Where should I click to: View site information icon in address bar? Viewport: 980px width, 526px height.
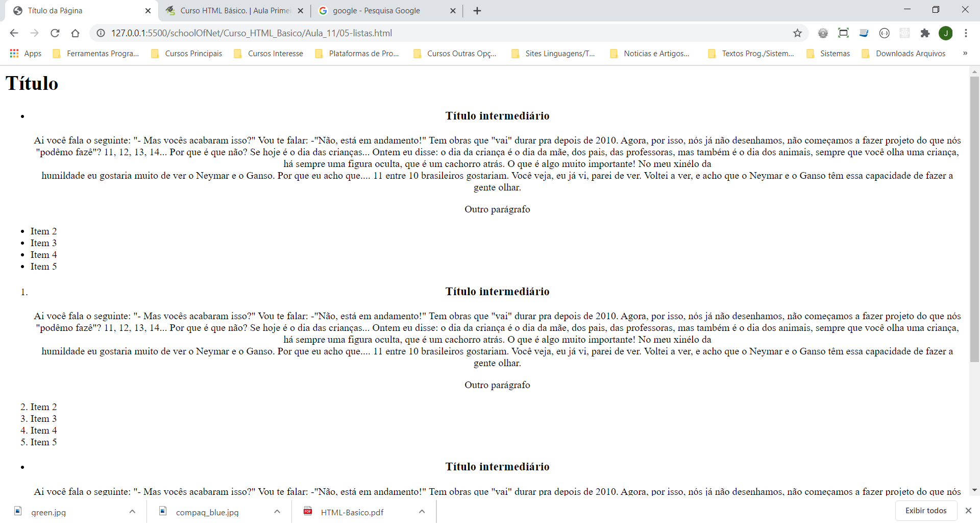tap(101, 33)
